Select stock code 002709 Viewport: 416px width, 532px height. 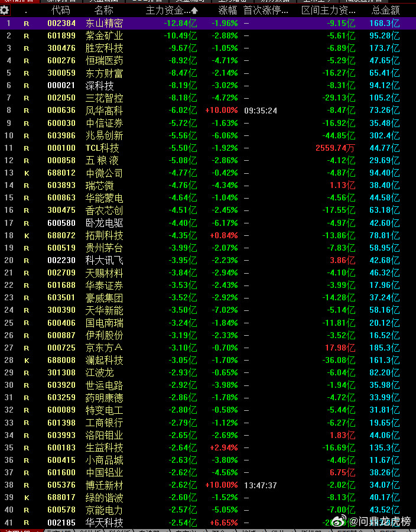(x=61, y=273)
